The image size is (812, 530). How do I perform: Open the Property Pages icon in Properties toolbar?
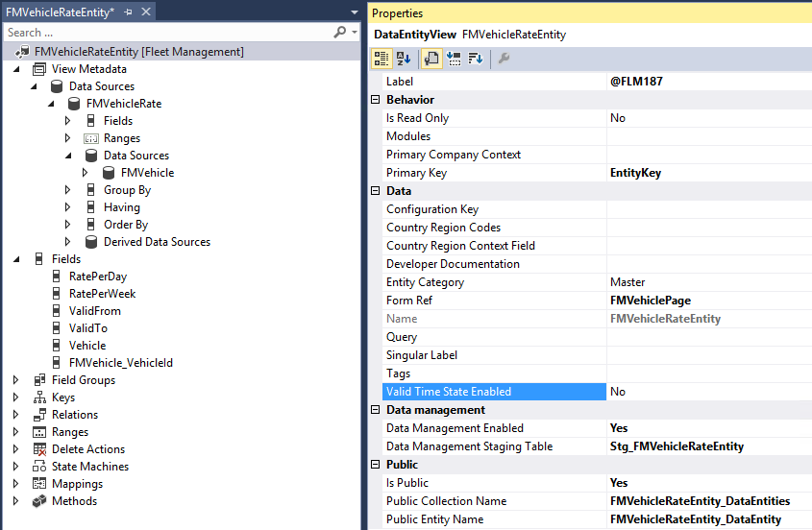(x=431, y=59)
